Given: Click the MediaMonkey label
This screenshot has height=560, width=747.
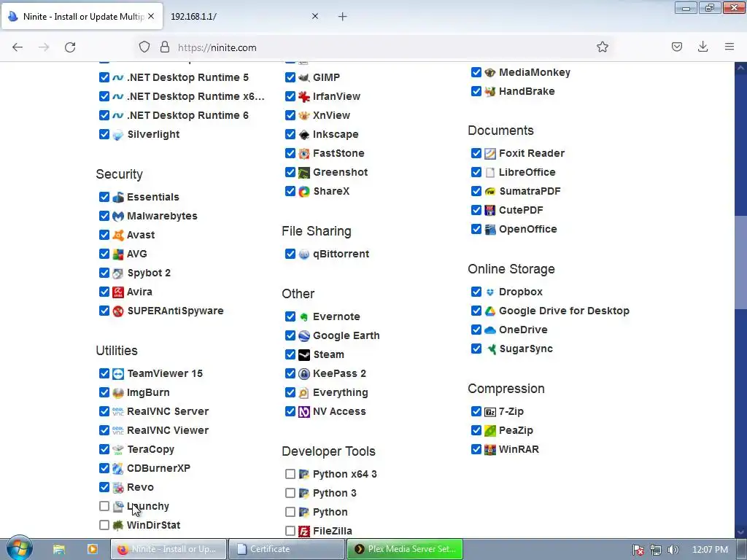Looking at the screenshot, I should [x=535, y=72].
